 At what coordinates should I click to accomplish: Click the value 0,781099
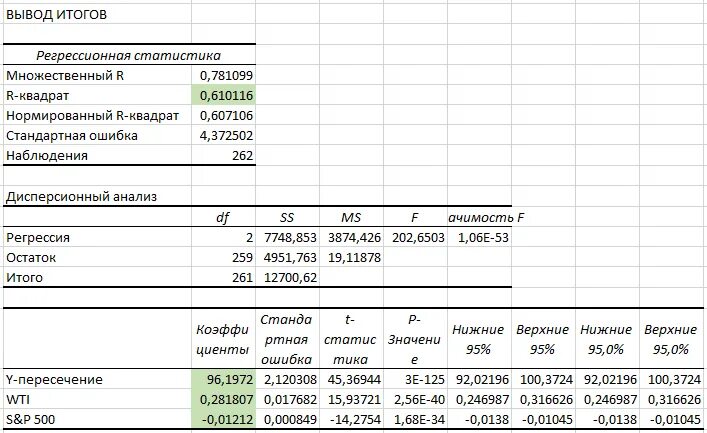[226, 75]
